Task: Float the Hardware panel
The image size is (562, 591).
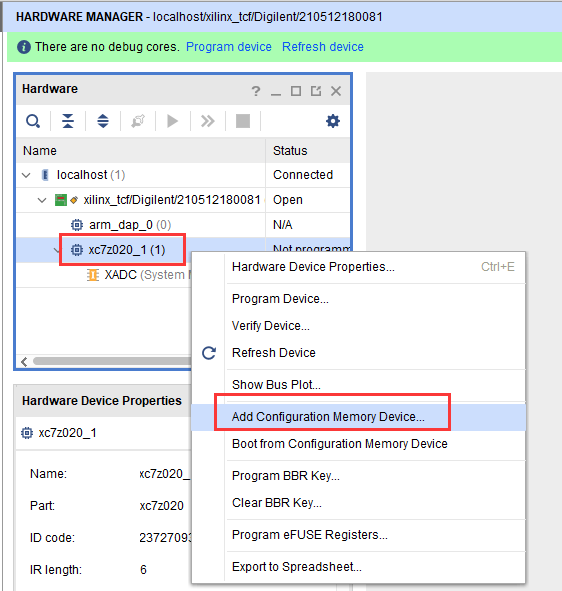Action: (x=316, y=91)
